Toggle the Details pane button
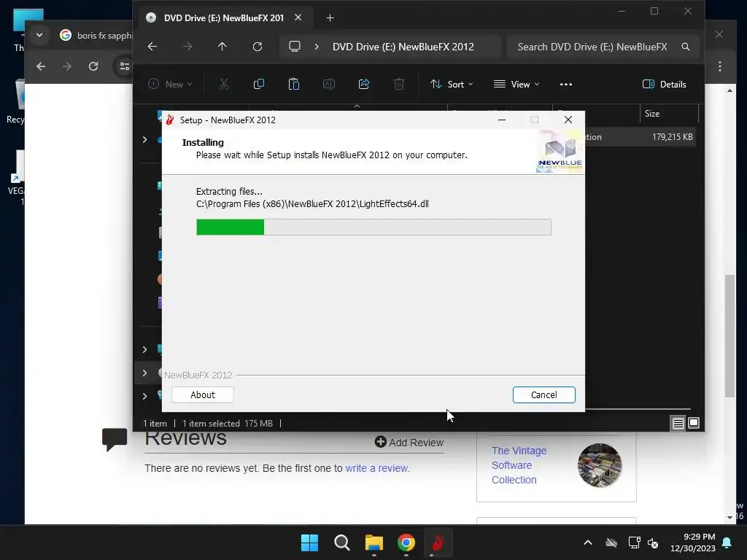 tap(664, 85)
